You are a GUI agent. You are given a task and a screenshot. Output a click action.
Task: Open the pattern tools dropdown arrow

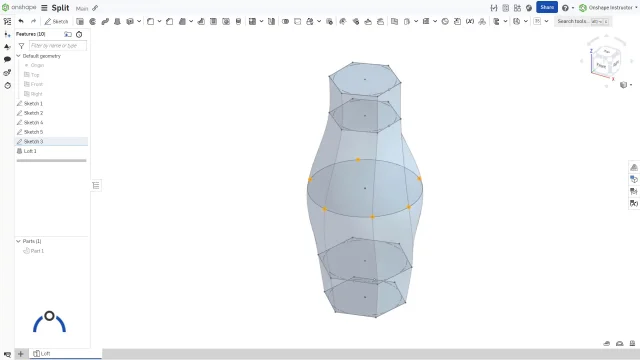(x=262, y=21)
